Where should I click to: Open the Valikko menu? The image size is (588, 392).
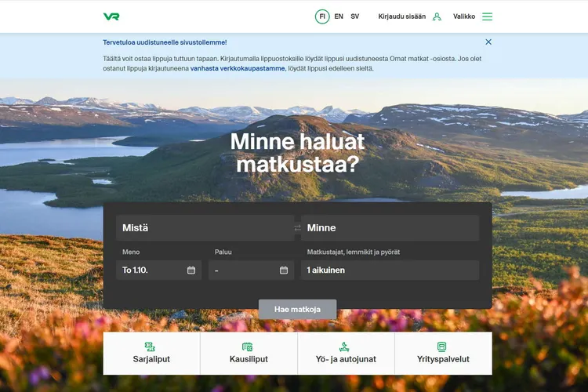464,16
